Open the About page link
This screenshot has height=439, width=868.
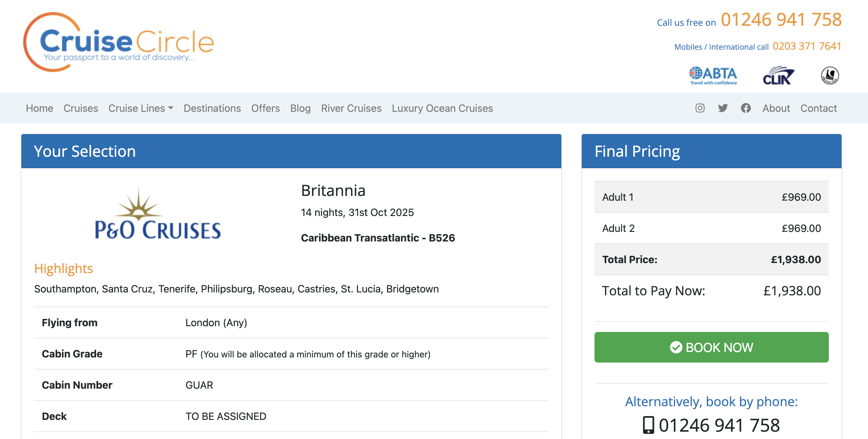pyautogui.click(x=776, y=108)
